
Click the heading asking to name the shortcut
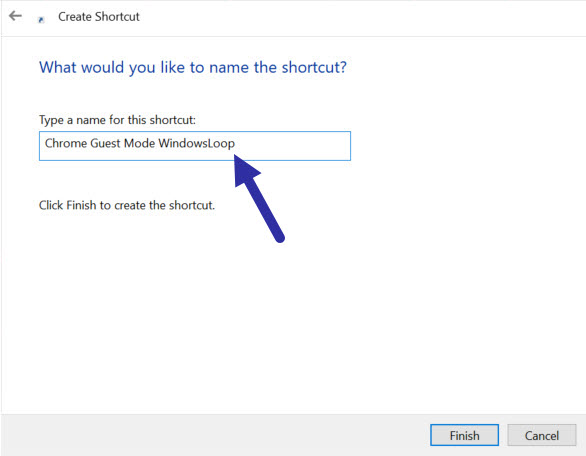point(193,68)
